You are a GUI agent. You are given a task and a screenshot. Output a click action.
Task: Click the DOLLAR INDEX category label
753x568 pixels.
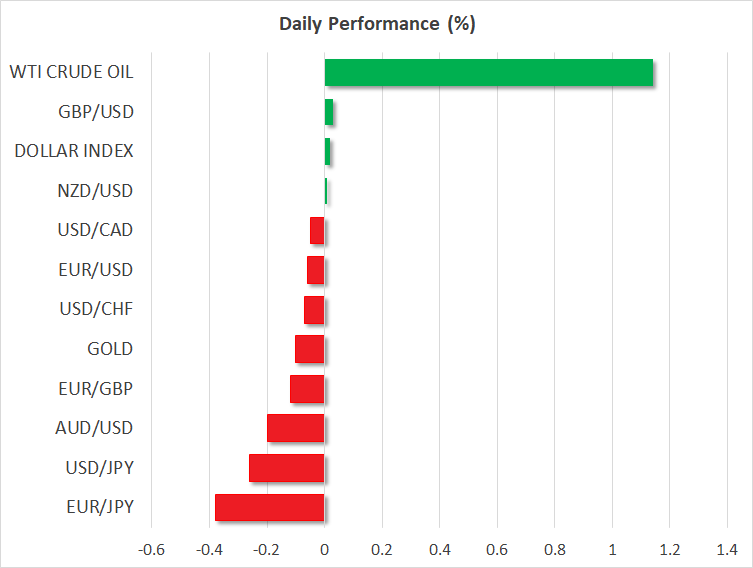pyautogui.click(x=74, y=151)
